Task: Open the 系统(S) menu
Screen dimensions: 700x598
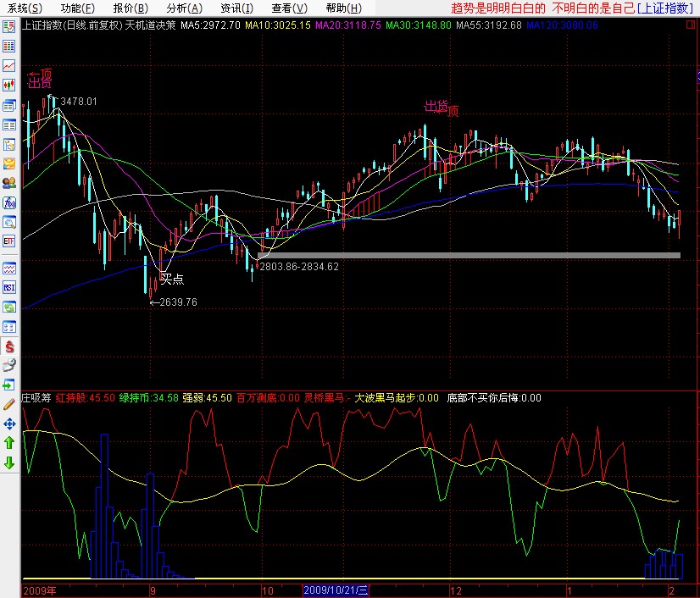Action: pos(25,8)
